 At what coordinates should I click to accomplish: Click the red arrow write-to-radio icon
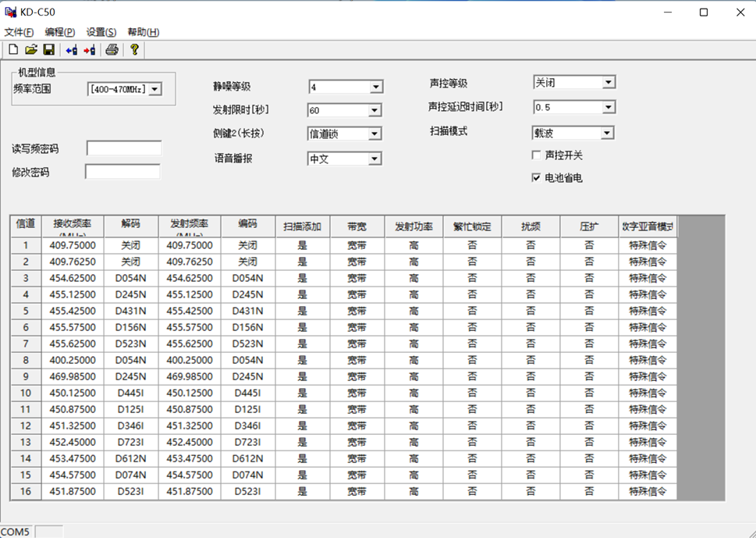point(89,50)
